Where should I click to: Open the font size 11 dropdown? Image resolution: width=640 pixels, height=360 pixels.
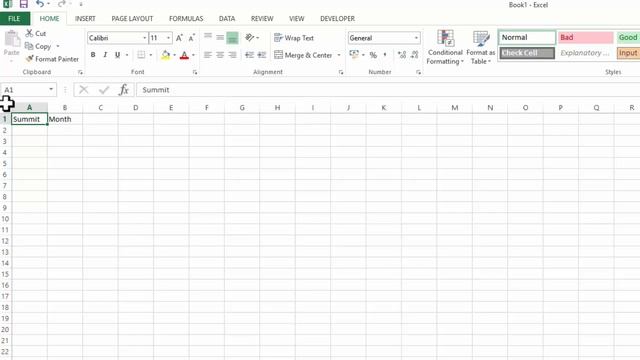pos(168,38)
